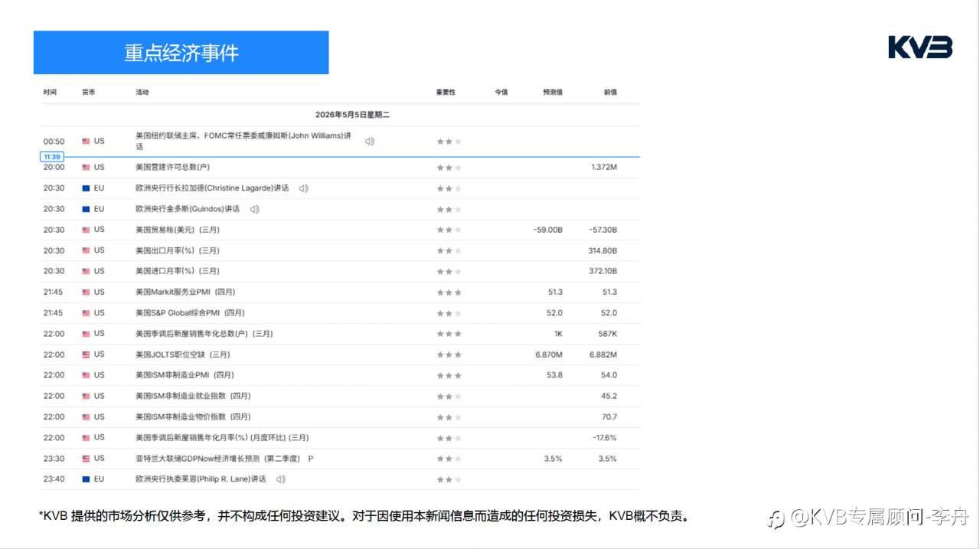The image size is (980, 549).
Task: Open 美国出口月率(%) (三月) event
Action: 178,250
